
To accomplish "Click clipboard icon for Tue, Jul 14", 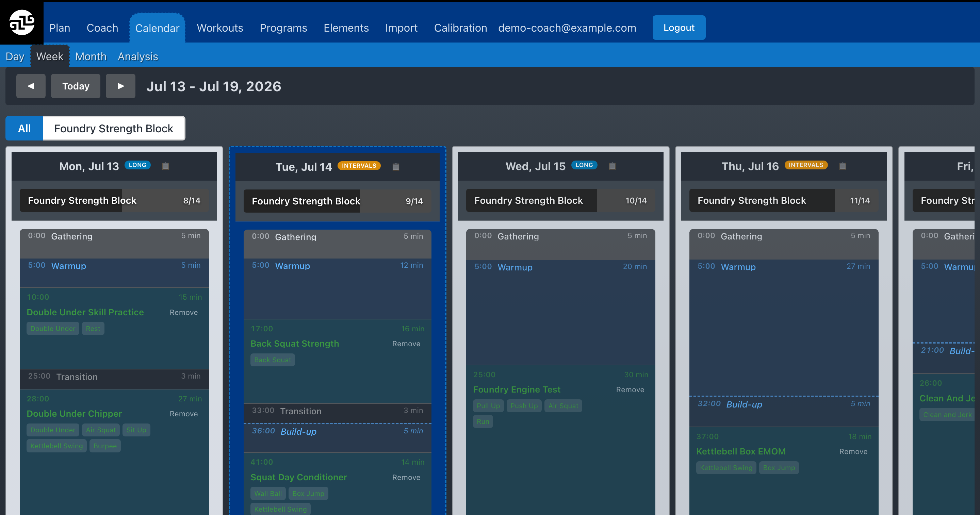I will 396,167.
